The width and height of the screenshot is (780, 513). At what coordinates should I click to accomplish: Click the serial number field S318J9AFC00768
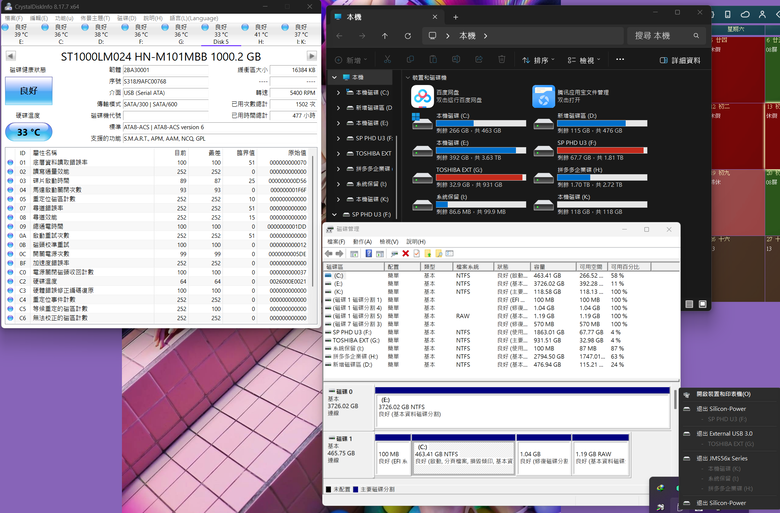pyautogui.click(x=165, y=81)
